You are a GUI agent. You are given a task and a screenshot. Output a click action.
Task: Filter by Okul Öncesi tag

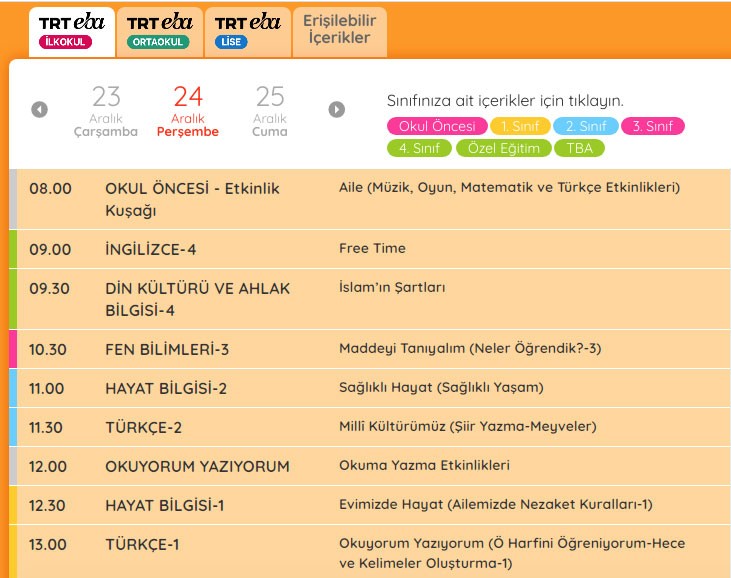pos(437,126)
